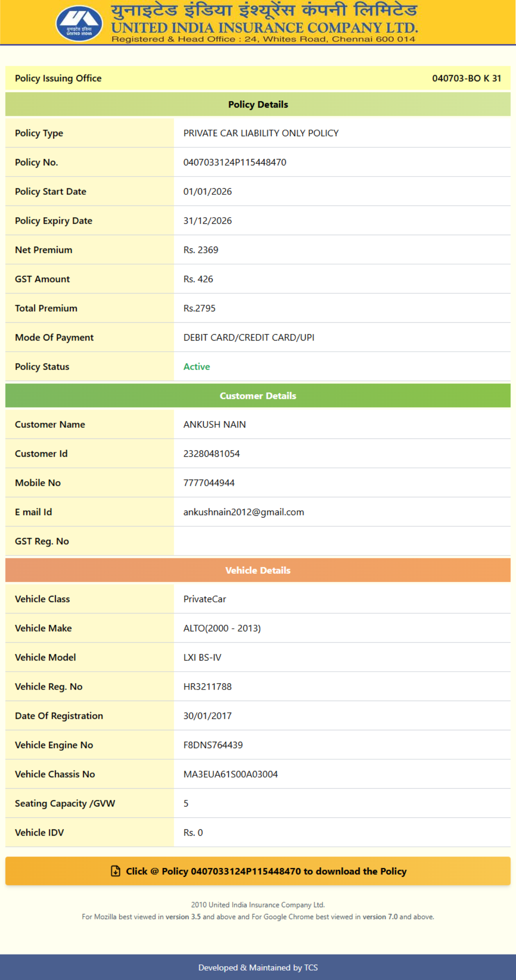Click the customer name ANKUSH NAIN

pos(214,425)
